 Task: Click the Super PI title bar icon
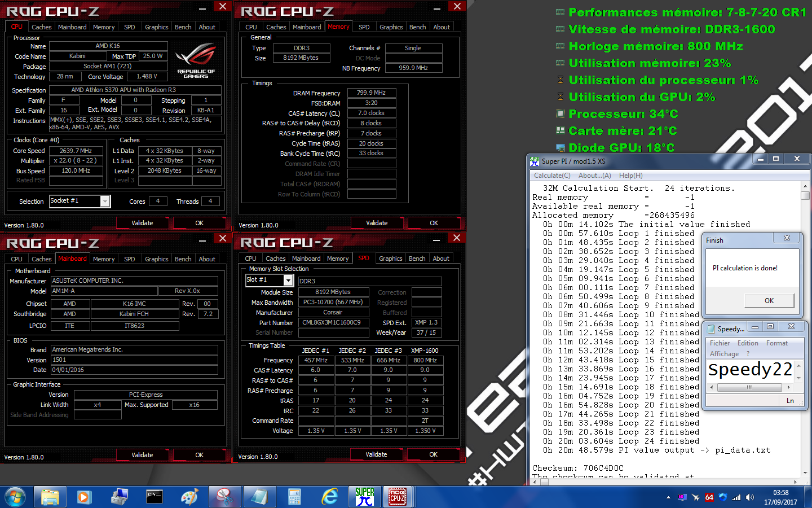click(535, 161)
